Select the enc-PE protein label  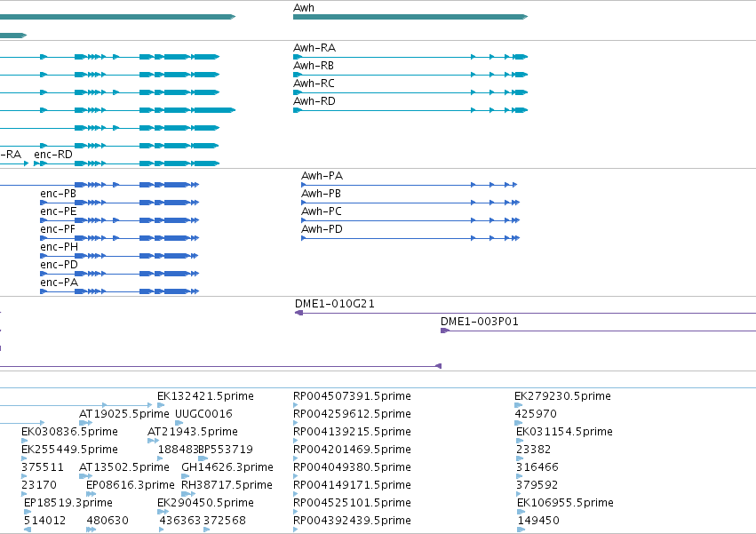59,211
